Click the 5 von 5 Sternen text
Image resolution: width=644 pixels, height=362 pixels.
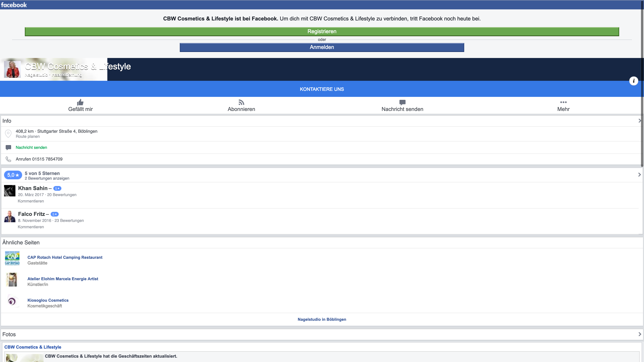[x=42, y=173]
